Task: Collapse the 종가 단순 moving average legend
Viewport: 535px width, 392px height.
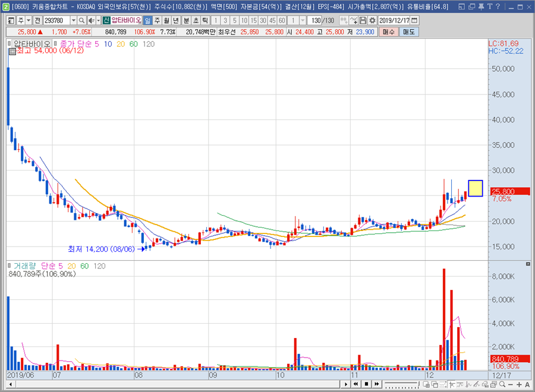Action: (x=55, y=43)
